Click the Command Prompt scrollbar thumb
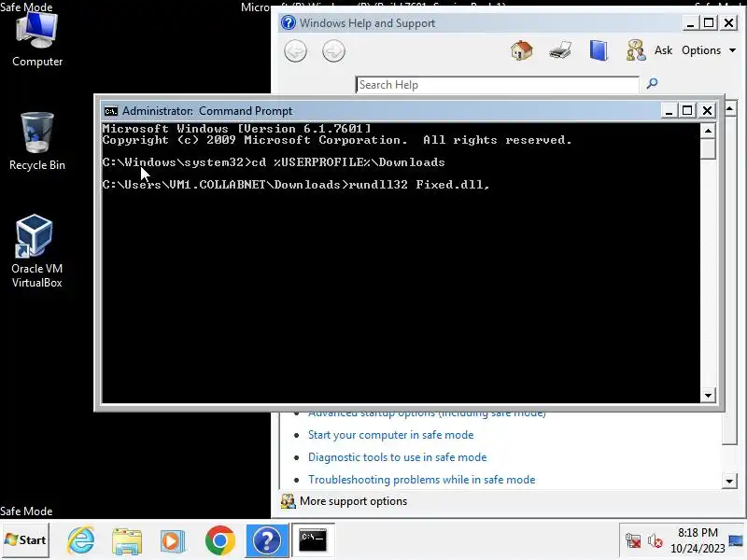 [x=708, y=148]
